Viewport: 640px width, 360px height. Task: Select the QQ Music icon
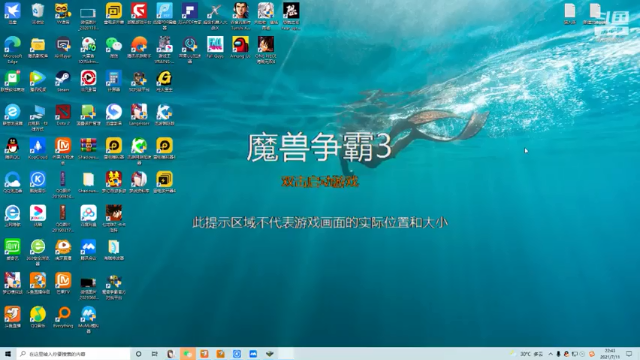[x=38, y=317]
